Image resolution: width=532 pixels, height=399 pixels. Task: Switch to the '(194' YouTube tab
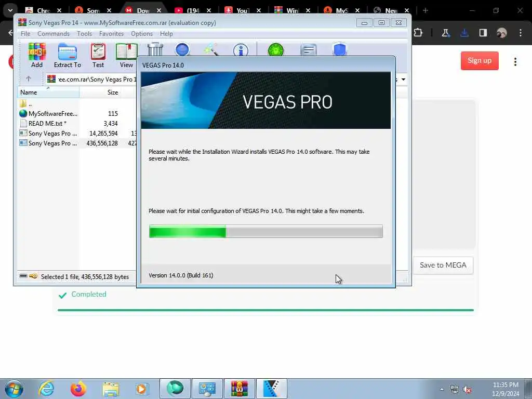tap(192, 10)
